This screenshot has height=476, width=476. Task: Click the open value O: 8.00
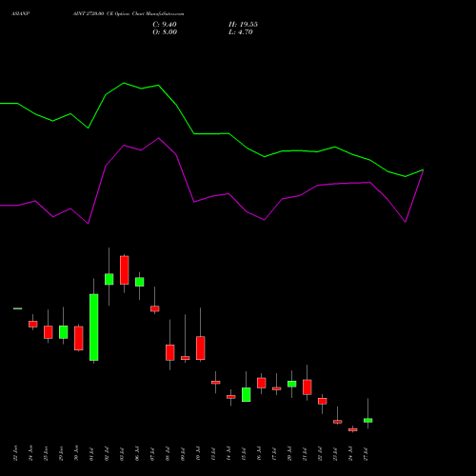pos(165,32)
